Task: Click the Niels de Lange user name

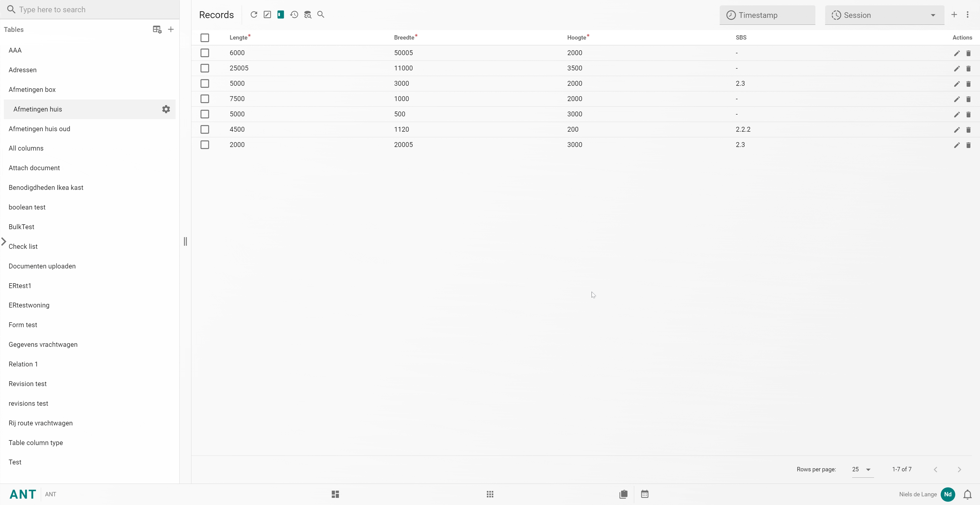Action: [918, 494]
